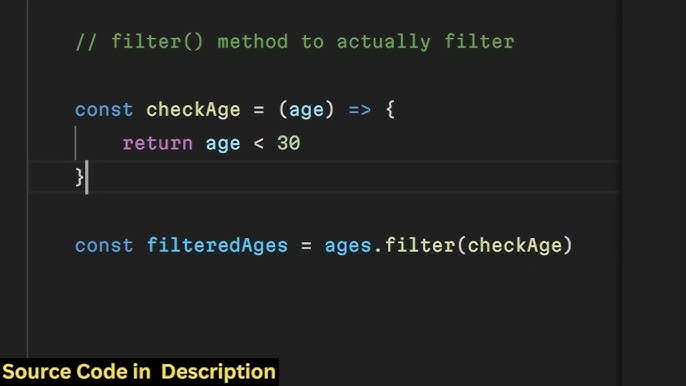Click the 'return' keyword
Viewport: 686px width, 386px height.
(x=158, y=144)
